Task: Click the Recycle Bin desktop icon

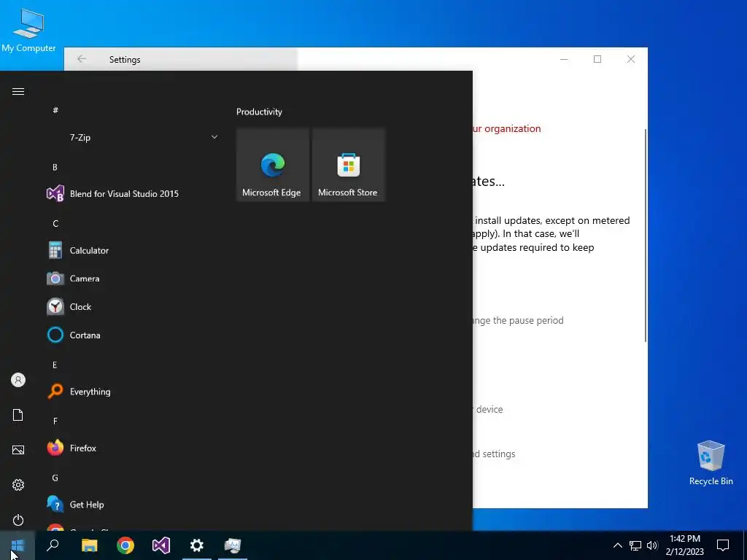Action: tap(711, 463)
